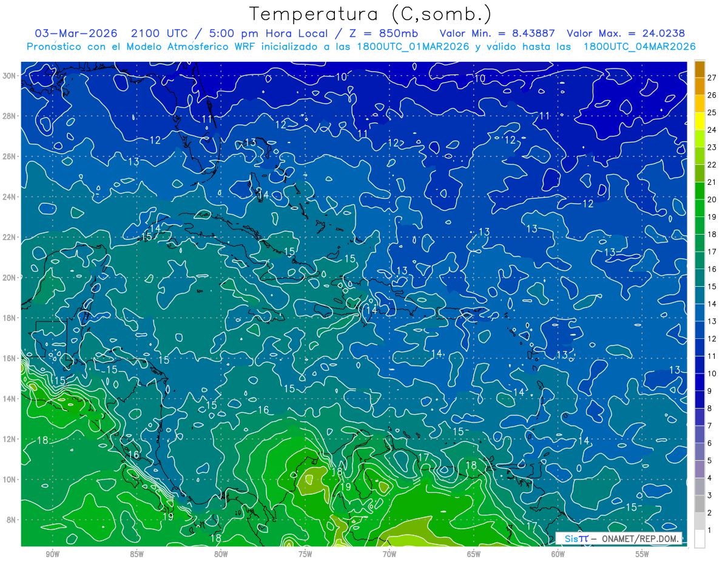
Task: Click the 80W longitude axis label
Action: pos(221,554)
